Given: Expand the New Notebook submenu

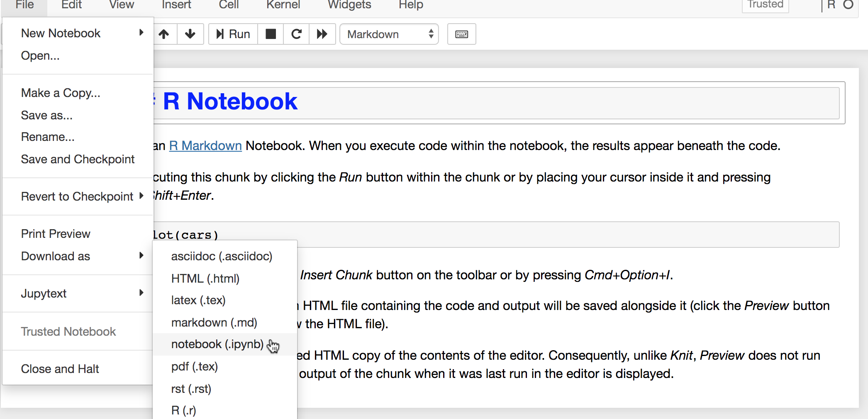Looking at the screenshot, I should click(x=82, y=33).
